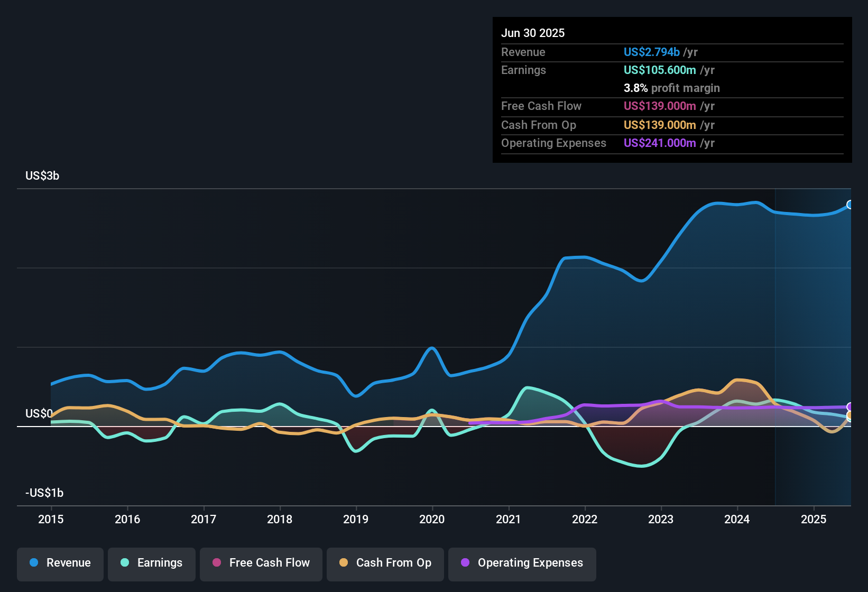Screen dimensions: 868x592
Task: Click the 2023 year label on axis
Action: [x=661, y=519]
